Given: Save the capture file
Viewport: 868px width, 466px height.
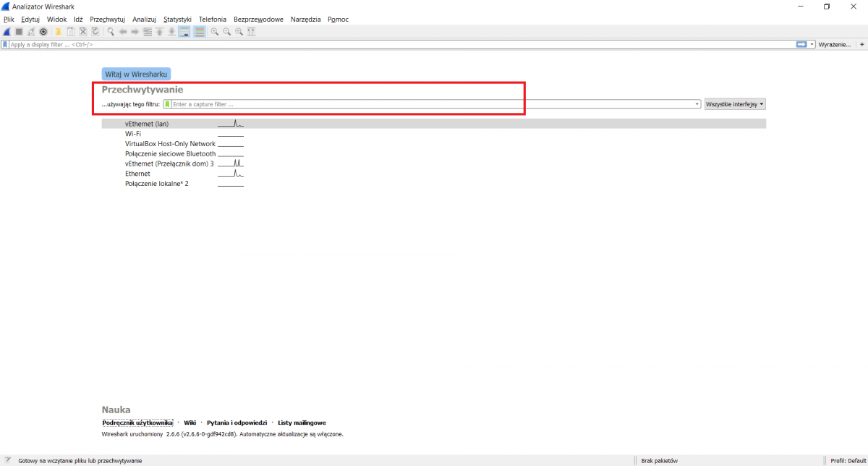Looking at the screenshot, I should pyautogui.click(x=71, y=32).
